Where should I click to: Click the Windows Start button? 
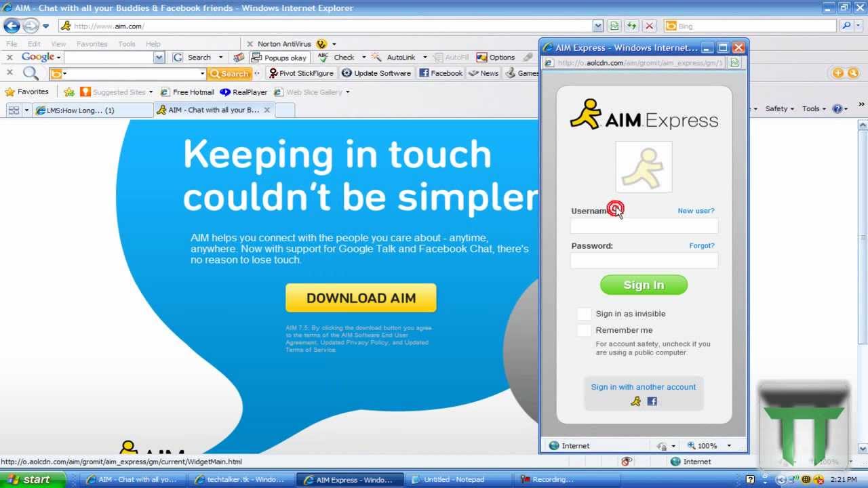click(31, 479)
